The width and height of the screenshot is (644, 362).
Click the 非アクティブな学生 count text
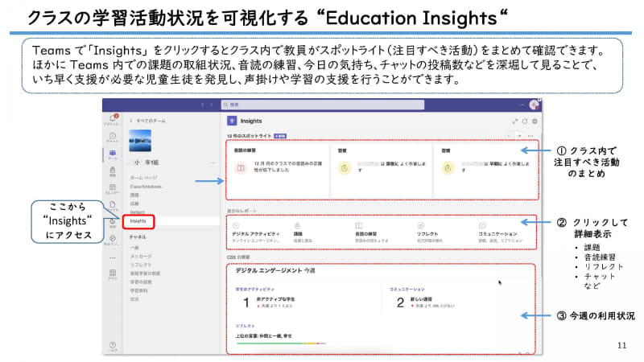tap(275, 299)
